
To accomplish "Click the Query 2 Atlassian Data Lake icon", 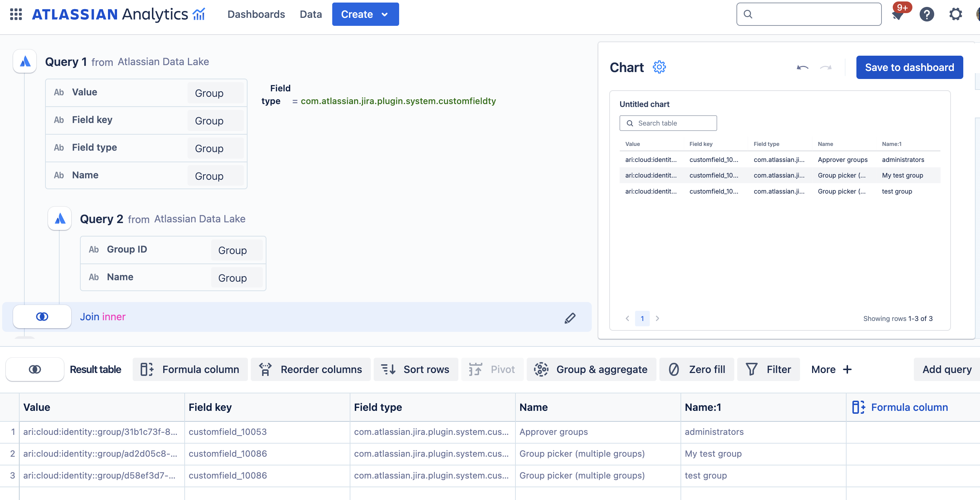I will pyautogui.click(x=59, y=219).
